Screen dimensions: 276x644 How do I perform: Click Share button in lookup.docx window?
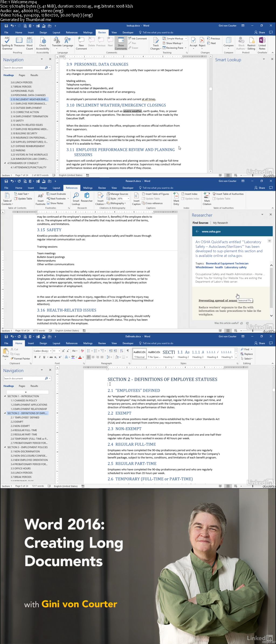(260, 32)
